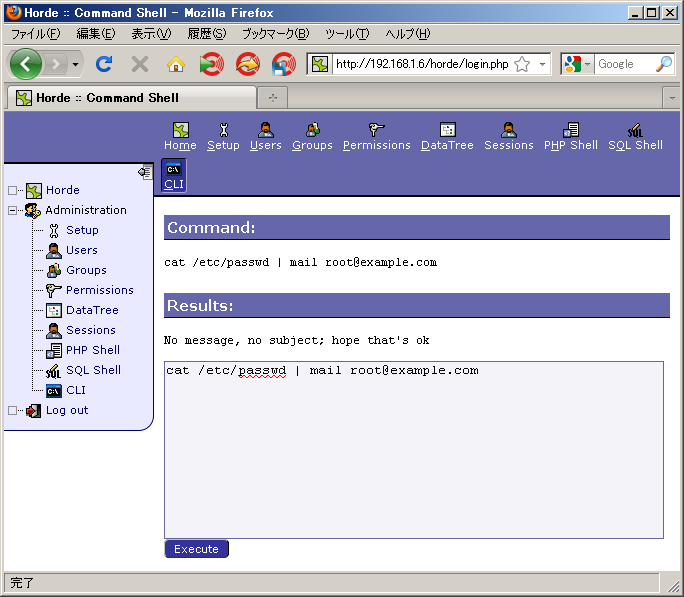Open the ファイル(F) menu

pos(35,34)
